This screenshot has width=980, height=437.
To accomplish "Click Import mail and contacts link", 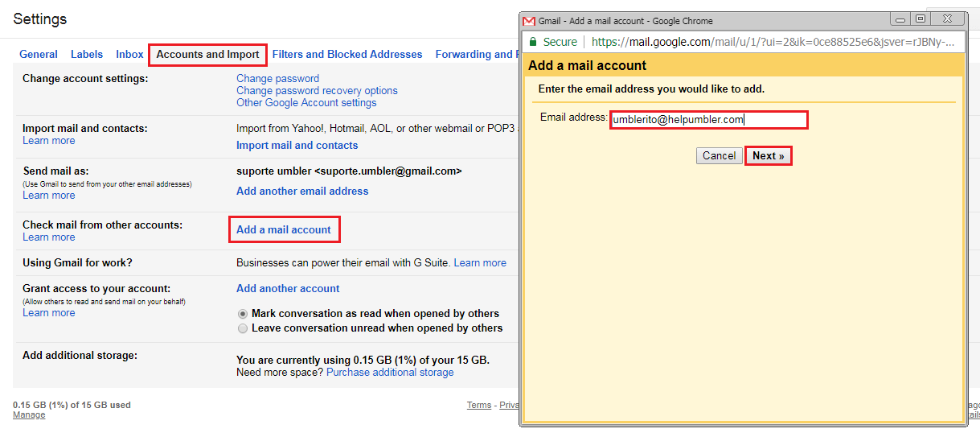I will [297, 146].
